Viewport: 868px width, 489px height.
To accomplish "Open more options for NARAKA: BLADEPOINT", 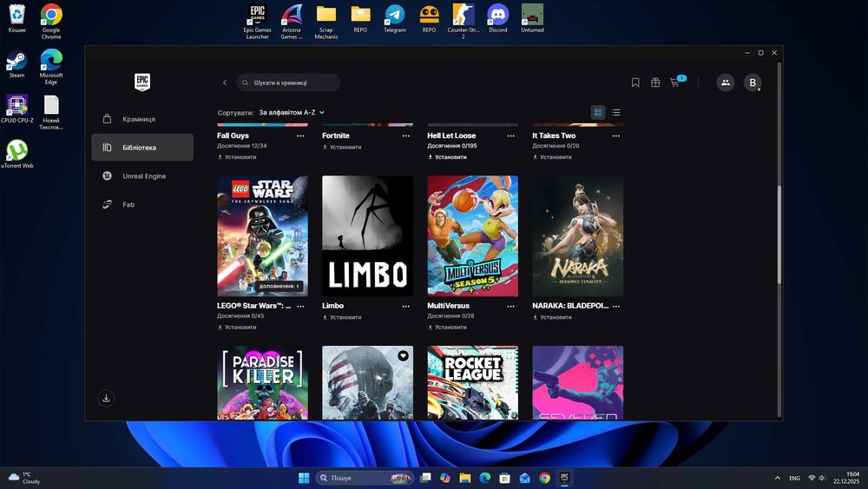I will tap(616, 307).
